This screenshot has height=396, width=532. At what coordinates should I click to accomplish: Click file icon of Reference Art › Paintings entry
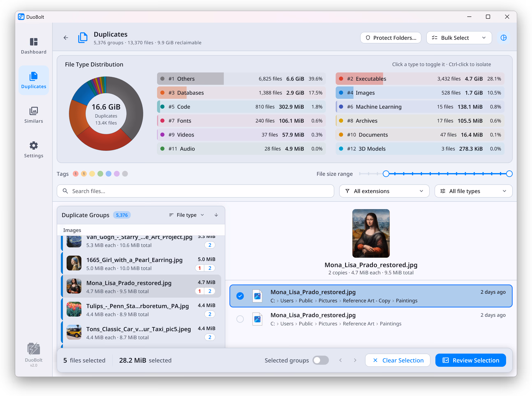(x=257, y=319)
